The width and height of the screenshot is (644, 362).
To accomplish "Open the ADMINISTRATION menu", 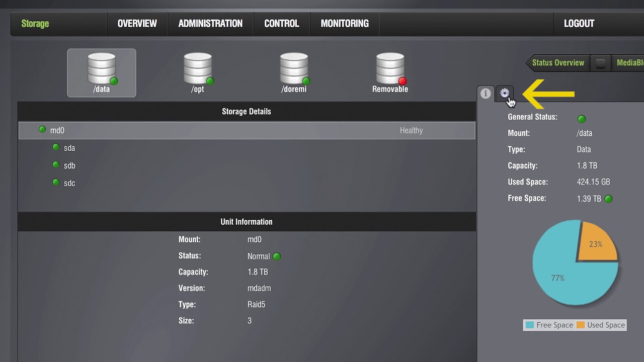I will 210,24.
